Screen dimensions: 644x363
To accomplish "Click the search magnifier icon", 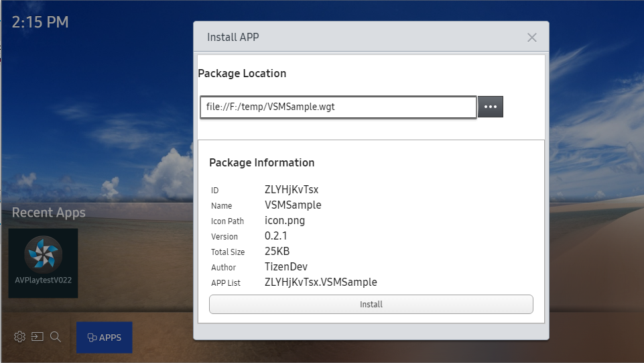I will click(56, 337).
